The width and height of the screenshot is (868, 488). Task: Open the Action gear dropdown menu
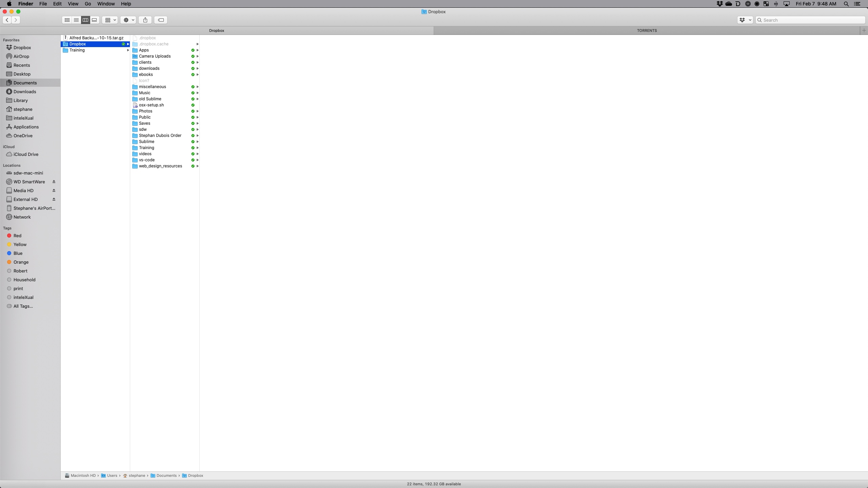click(128, 20)
